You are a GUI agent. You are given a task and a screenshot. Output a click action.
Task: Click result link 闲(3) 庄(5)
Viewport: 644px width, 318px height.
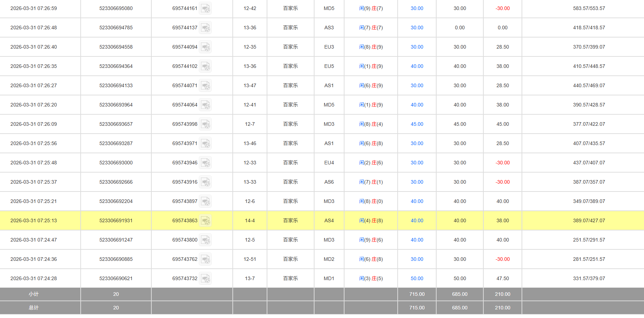[371, 278]
